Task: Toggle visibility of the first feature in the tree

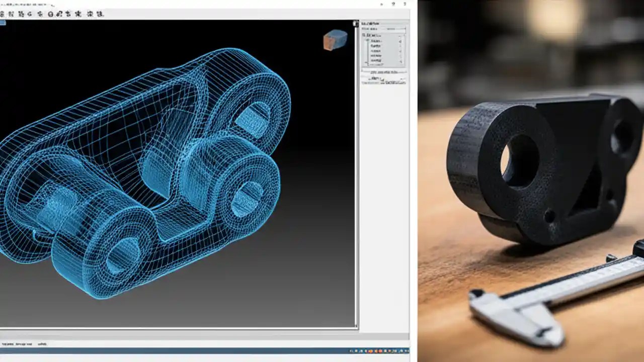Action: click(x=399, y=40)
